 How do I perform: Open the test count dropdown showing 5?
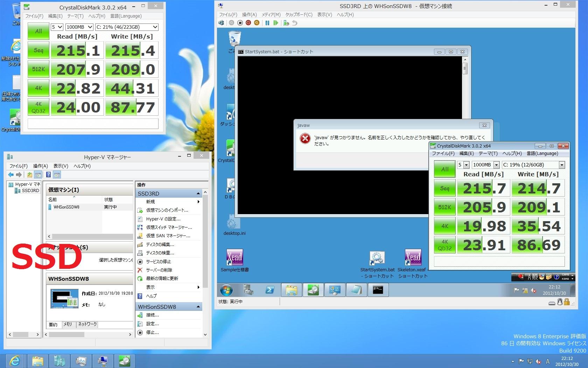[x=57, y=27]
